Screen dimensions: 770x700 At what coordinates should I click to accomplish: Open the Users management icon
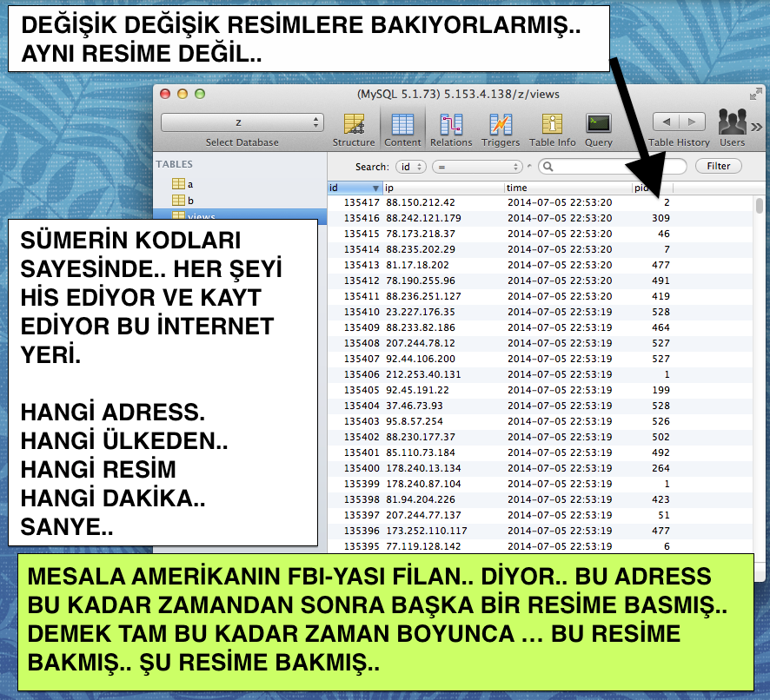coord(732,129)
